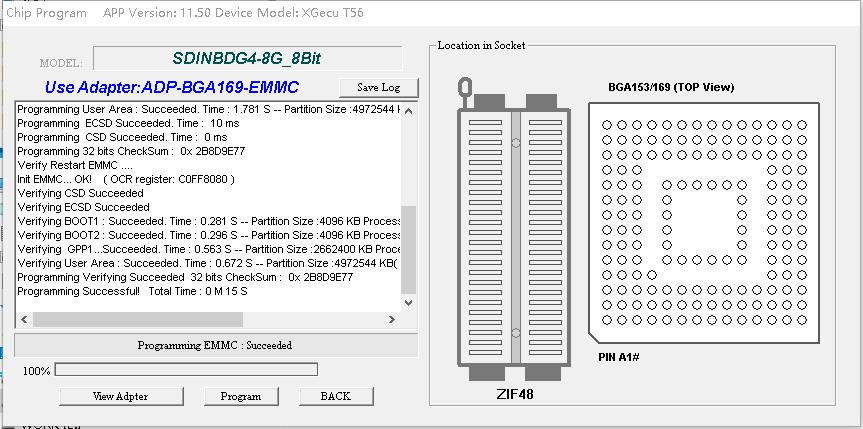
Task: Open the View Adpter dialog
Action: pos(120,396)
